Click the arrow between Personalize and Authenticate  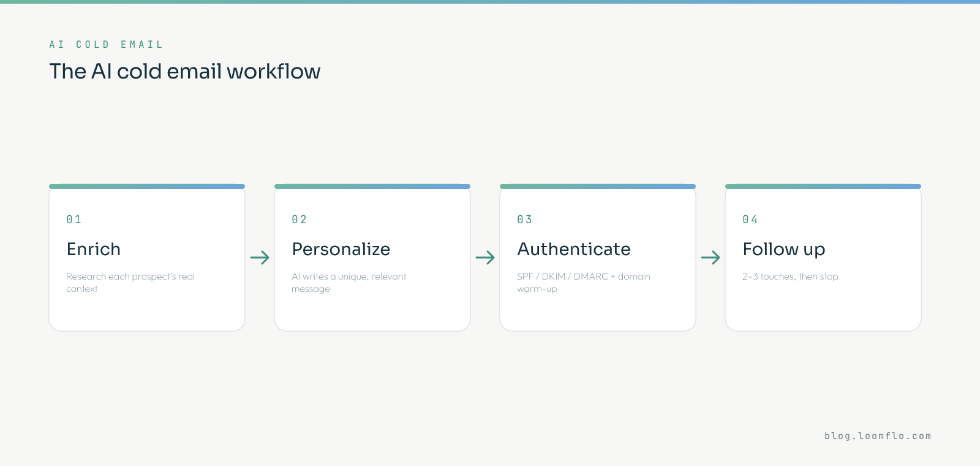[x=485, y=258]
